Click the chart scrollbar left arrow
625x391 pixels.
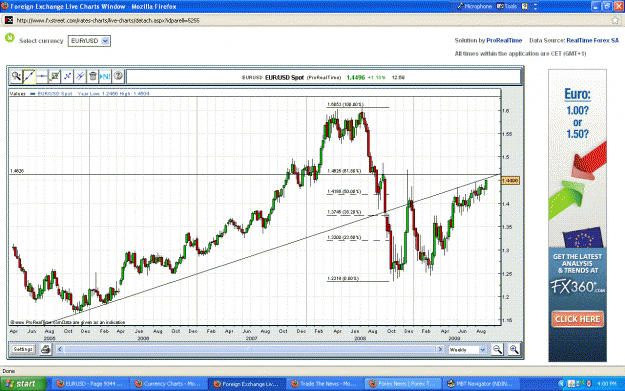60,350
